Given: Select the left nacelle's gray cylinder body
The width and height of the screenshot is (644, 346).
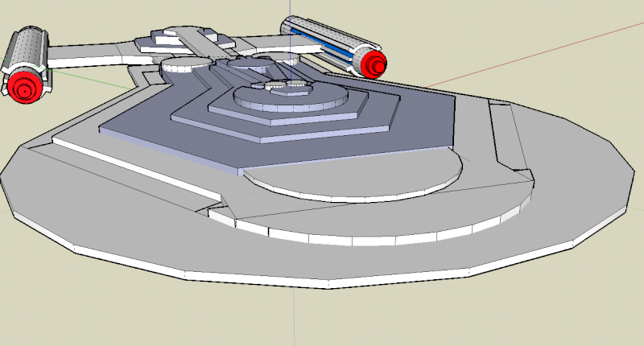Looking at the screenshot, I should coord(28,48).
